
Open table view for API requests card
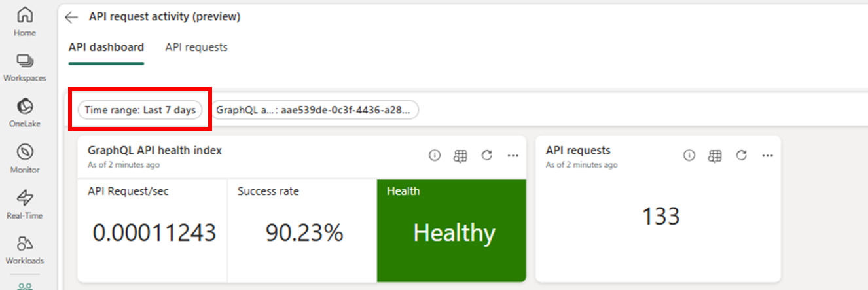[x=715, y=155]
